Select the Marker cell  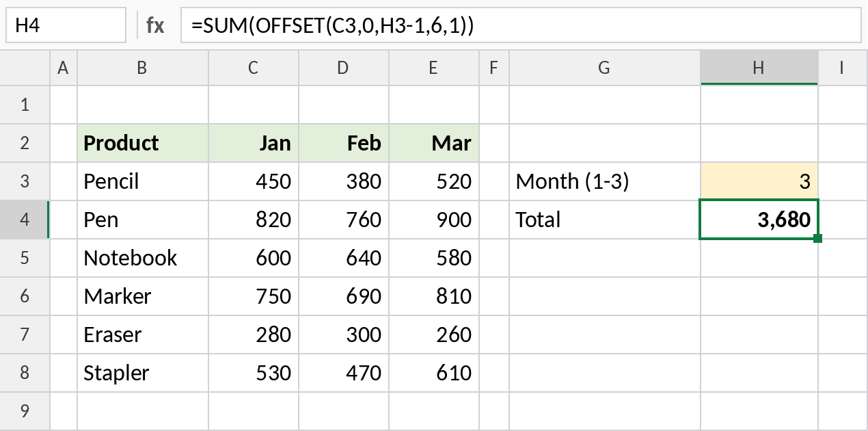coord(143,296)
